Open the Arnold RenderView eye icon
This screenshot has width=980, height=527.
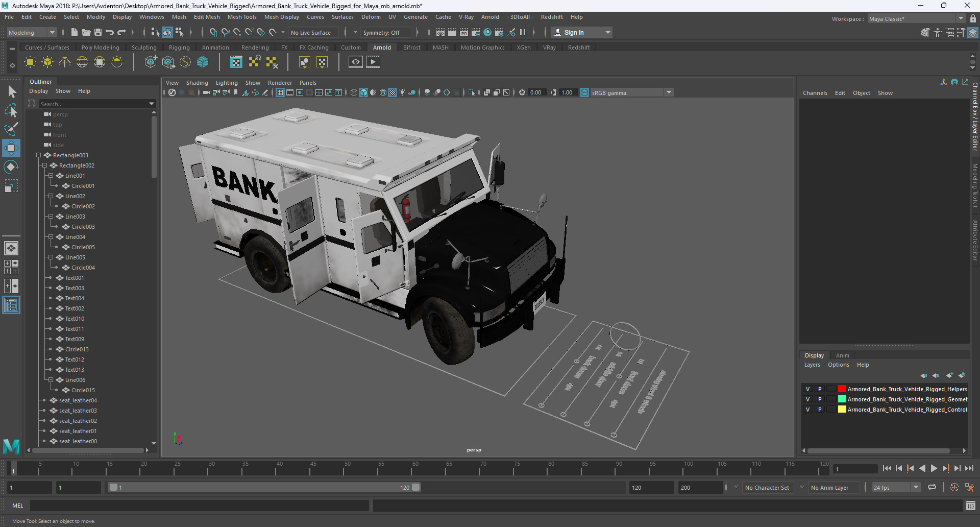[x=356, y=62]
